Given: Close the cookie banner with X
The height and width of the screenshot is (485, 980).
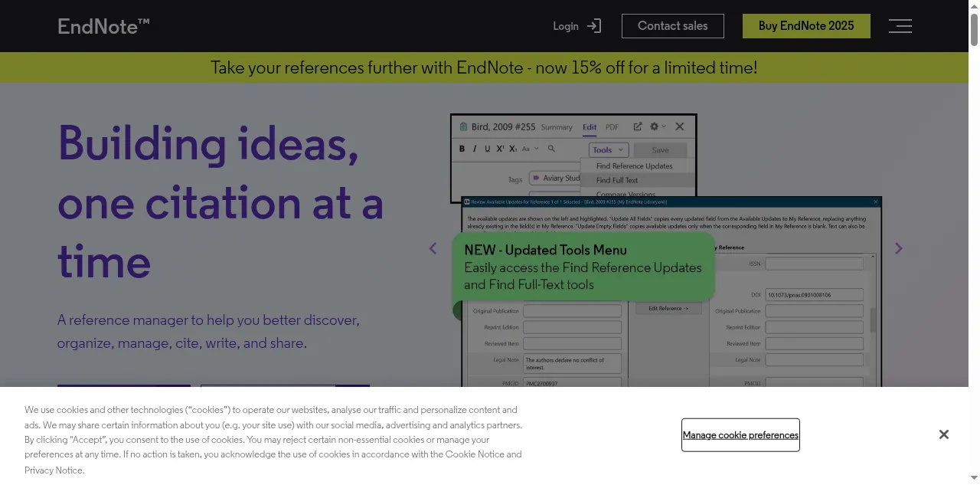Looking at the screenshot, I should point(944,434).
